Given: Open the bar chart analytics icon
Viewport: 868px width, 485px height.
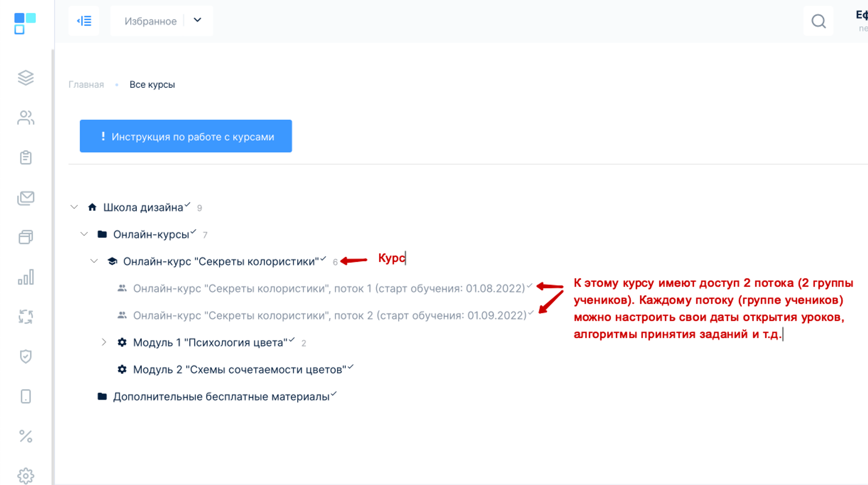Looking at the screenshot, I should [x=26, y=277].
